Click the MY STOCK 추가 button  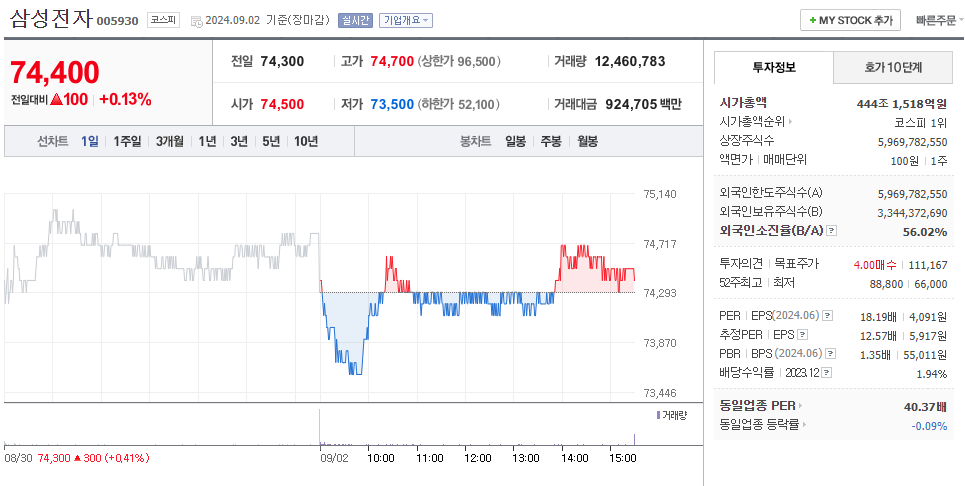851,20
